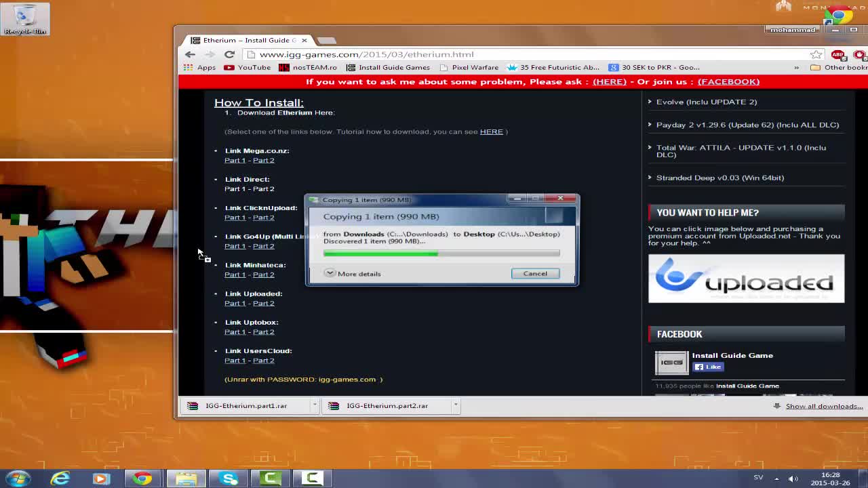The width and height of the screenshot is (868, 488).
Task: Open Minhateca Part 1 link
Action: pos(235,274)
